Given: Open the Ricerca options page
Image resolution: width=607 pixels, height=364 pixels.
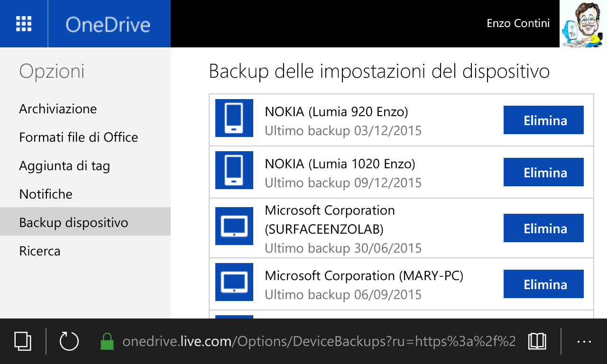Looking at the screenshot, I should point(40,251).
